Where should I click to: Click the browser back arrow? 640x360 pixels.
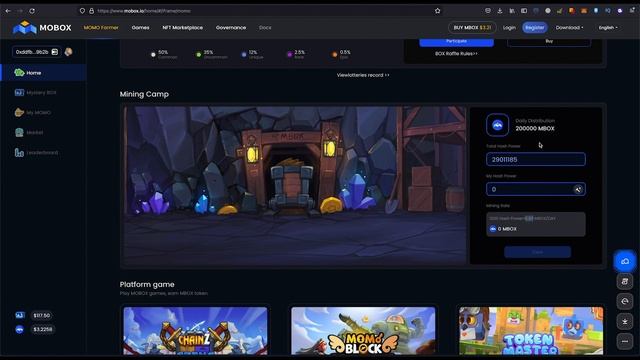pos(8,11)
